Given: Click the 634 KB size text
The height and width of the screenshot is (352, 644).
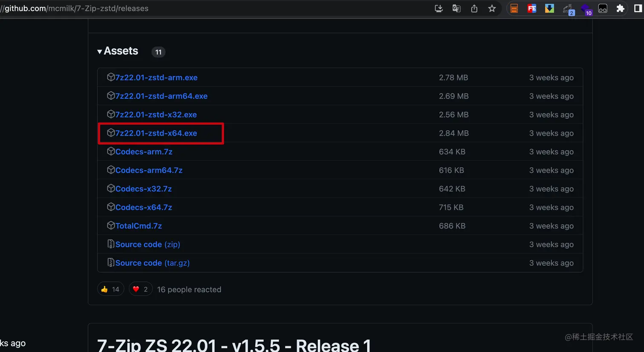Looking at the screenshot, I should pyautogui.click(x=452, y=152).
